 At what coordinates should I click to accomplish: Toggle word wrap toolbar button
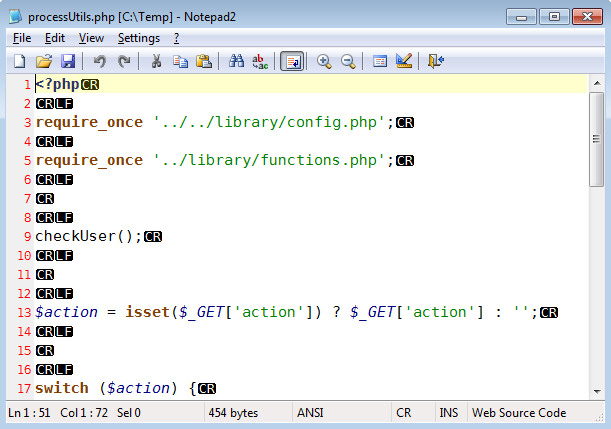pyautogui.click(x=292, y=61)
